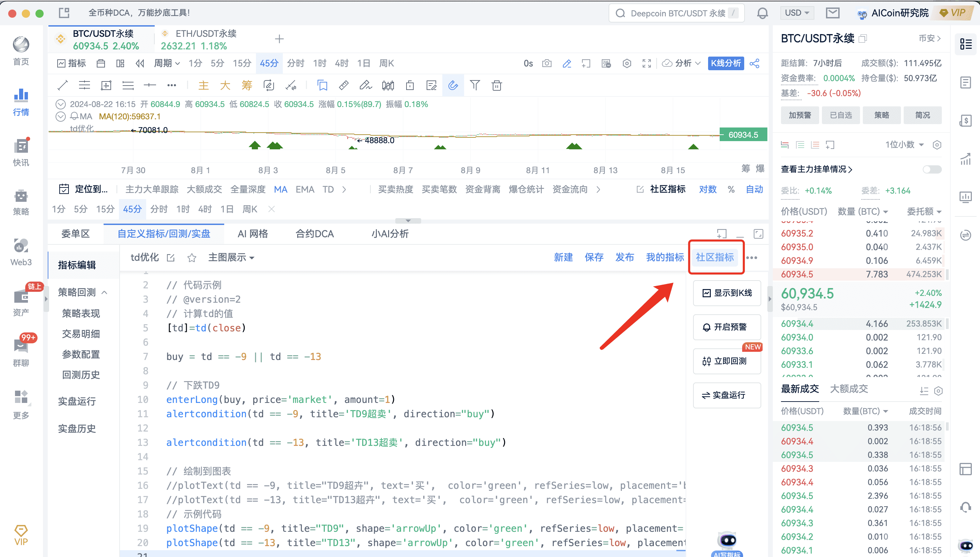Click the panel divider collapse handle
The height and width of the screenshot is (557, 980).
click(408, 221)
